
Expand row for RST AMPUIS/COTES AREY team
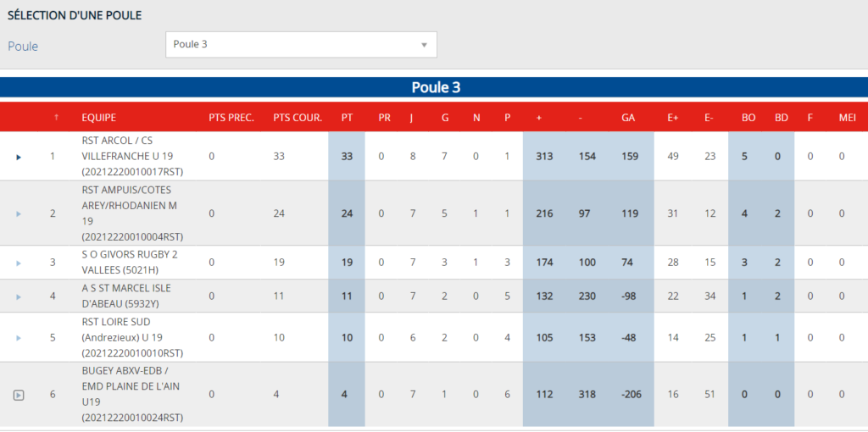[19, 213]
